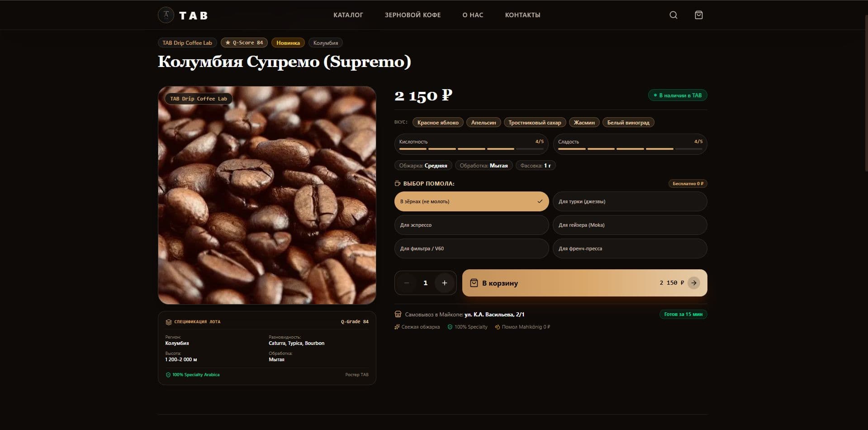The height and width of the screenshot is (430, 868).
Task: Click the Жасмин flavor tag
Action: click(x=584, y=122)
